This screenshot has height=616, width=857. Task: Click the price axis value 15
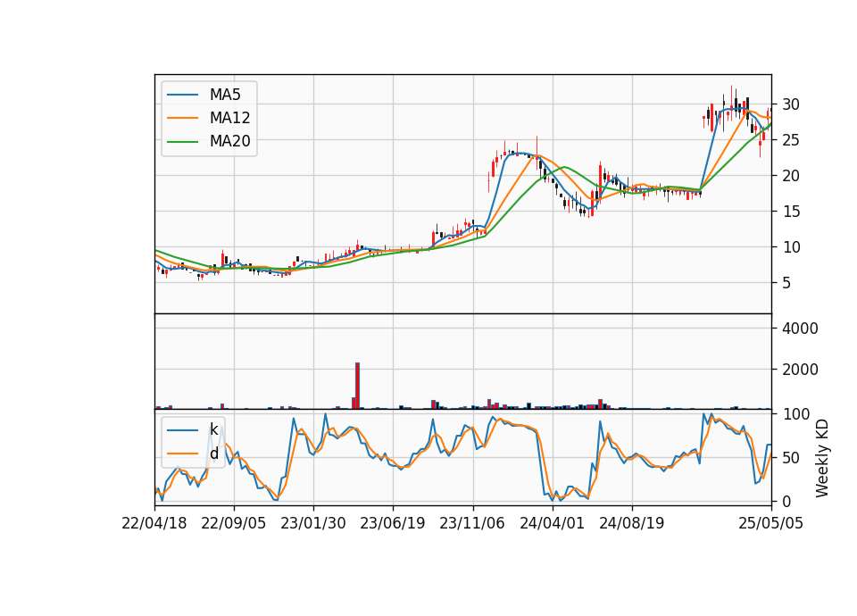pos(791,212)
